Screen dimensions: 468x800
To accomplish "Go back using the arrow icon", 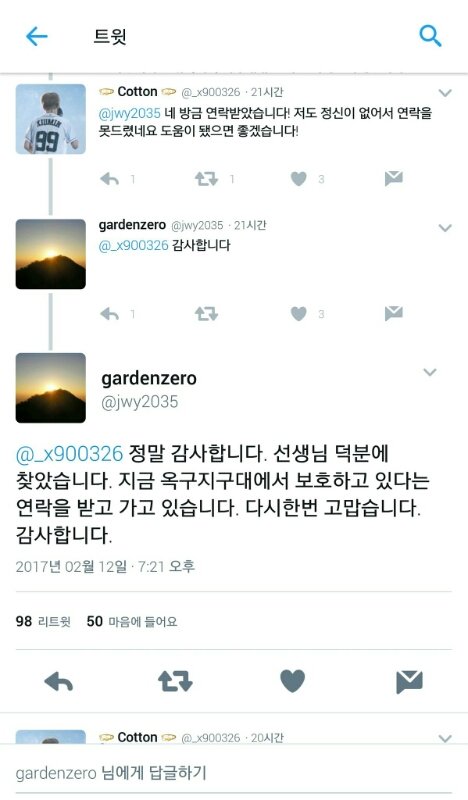I will pyautogui.click(x=36, y=36).
